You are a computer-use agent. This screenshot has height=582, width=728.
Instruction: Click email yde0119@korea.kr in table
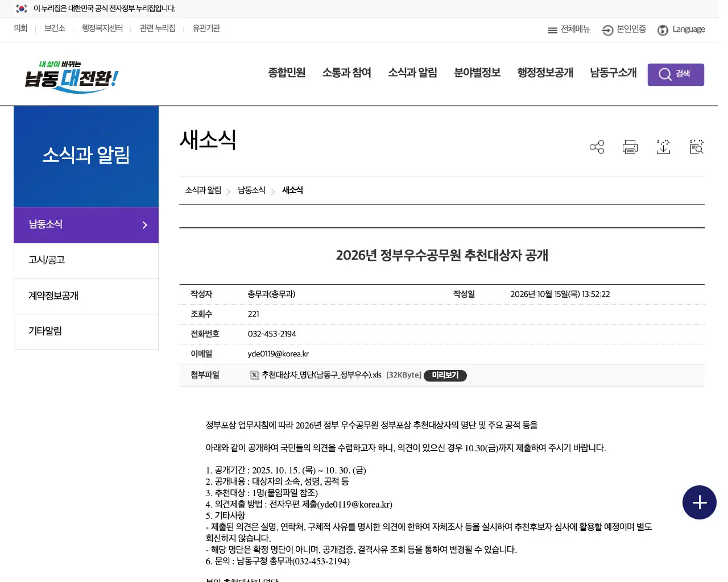(278, 354)
